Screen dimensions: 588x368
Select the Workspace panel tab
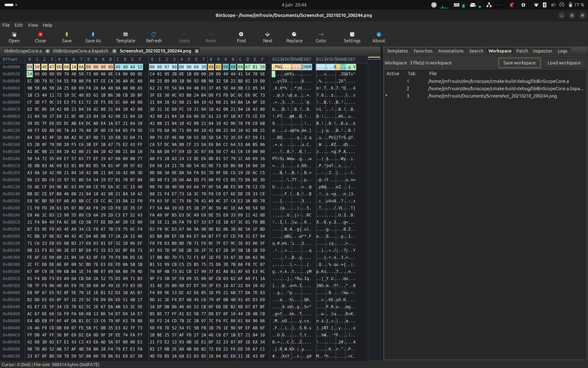point(500,51)
